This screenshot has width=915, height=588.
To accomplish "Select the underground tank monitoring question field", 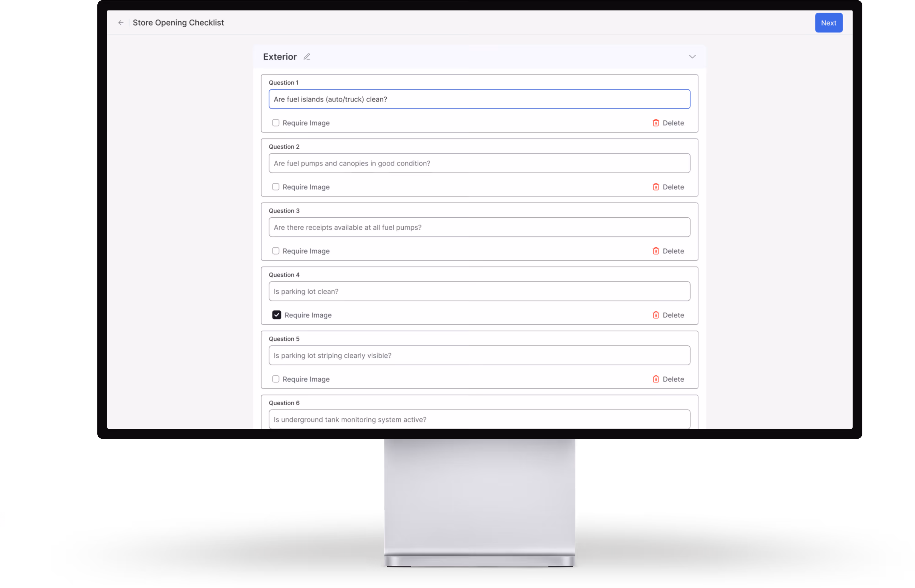I will point(479,419).
